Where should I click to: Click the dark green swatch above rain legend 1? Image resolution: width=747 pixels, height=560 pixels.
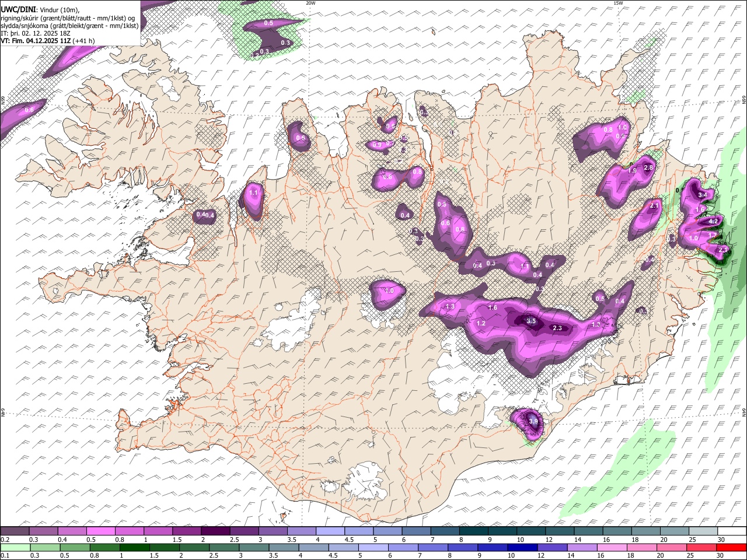[x=134, y=548]
